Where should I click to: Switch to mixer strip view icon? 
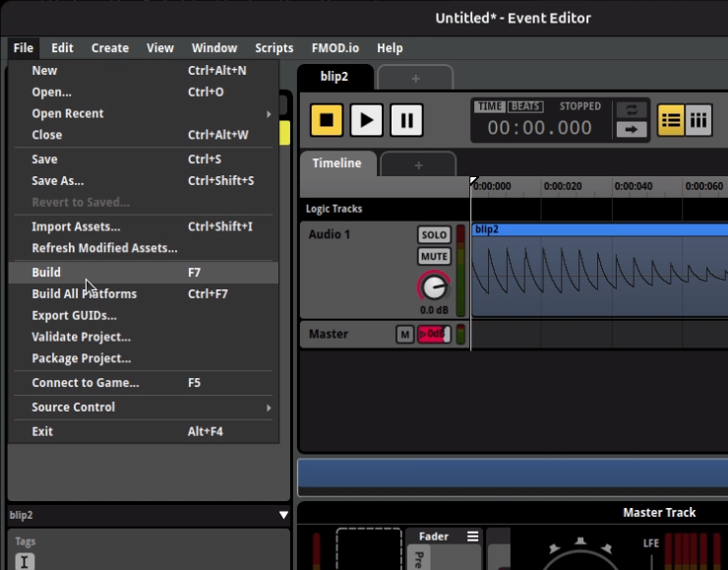click(x=698, y=120)
